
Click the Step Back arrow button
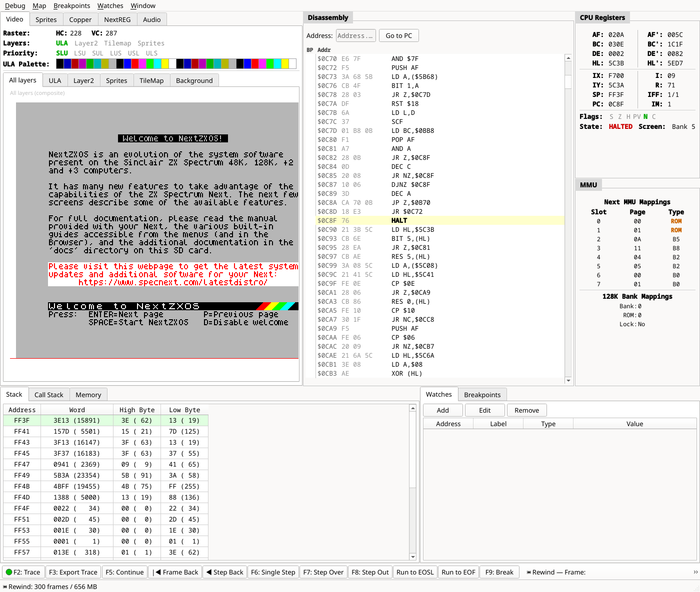pos(225,572)
